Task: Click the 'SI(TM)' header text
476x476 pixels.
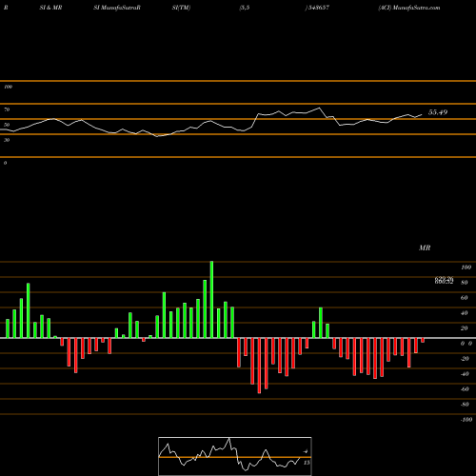Action: (181, 8)
